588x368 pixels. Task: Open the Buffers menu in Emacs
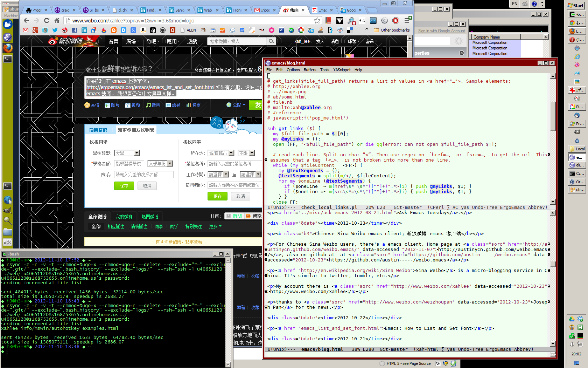pyautogui.click(x=310, y=70)
